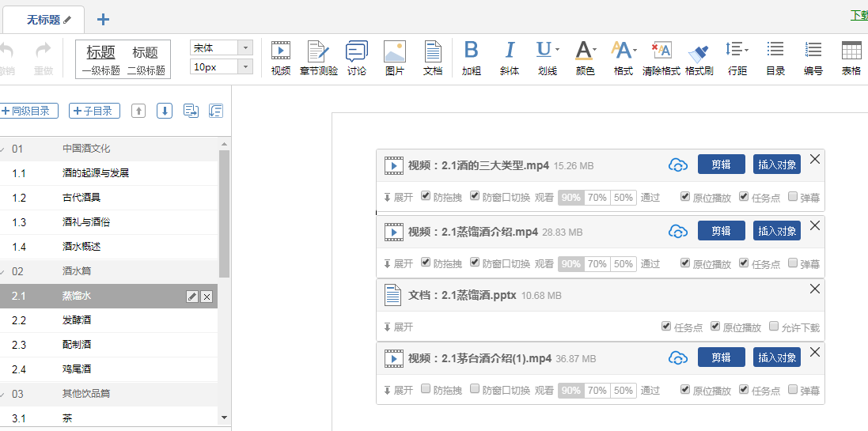
Task: Check 允许下载 for 2.1蒸馏酒.pptx
Action: (x=774, y=327)
